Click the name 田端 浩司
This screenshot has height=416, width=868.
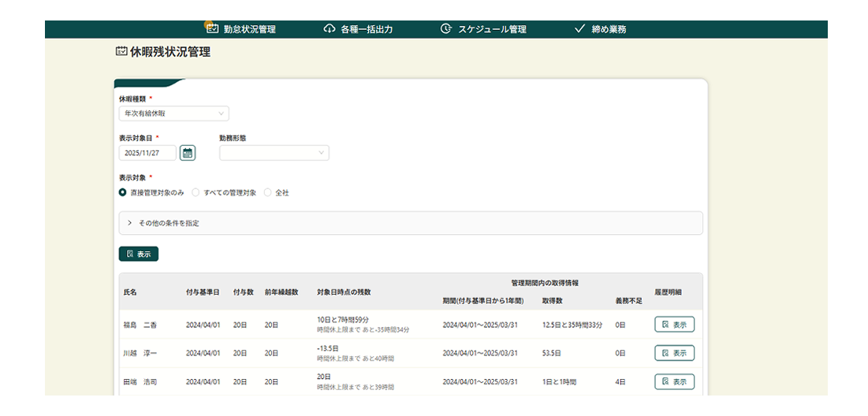pyautogui.click(x=140, y=381)
